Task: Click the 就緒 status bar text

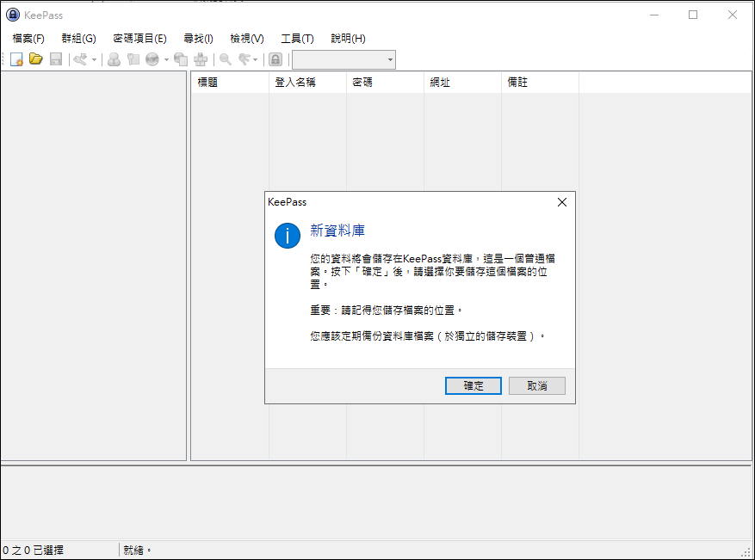Action: (x=137, y=550)
